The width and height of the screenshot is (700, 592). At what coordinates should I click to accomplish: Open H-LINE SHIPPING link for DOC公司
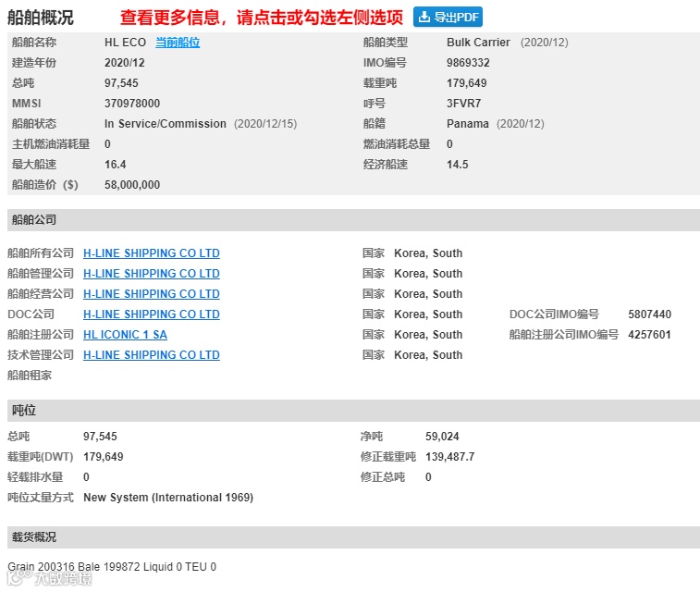coord(152,314)
